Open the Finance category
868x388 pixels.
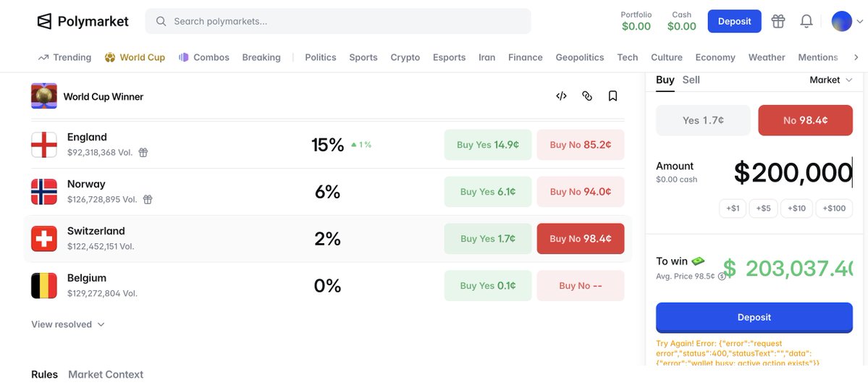point(526,57)
